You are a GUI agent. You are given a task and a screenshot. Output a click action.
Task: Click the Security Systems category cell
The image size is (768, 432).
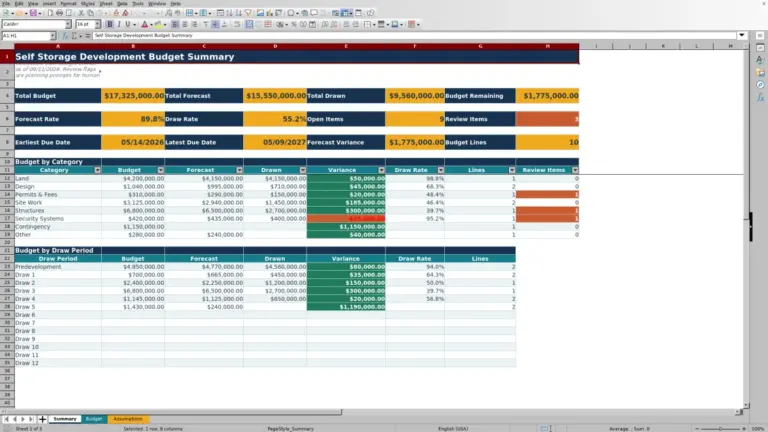tap(58, 218)
